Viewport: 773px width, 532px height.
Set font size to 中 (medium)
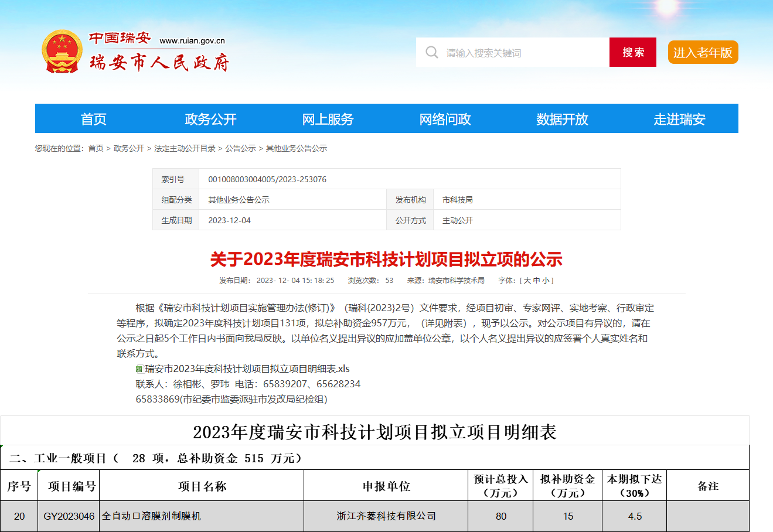point(536,281)
